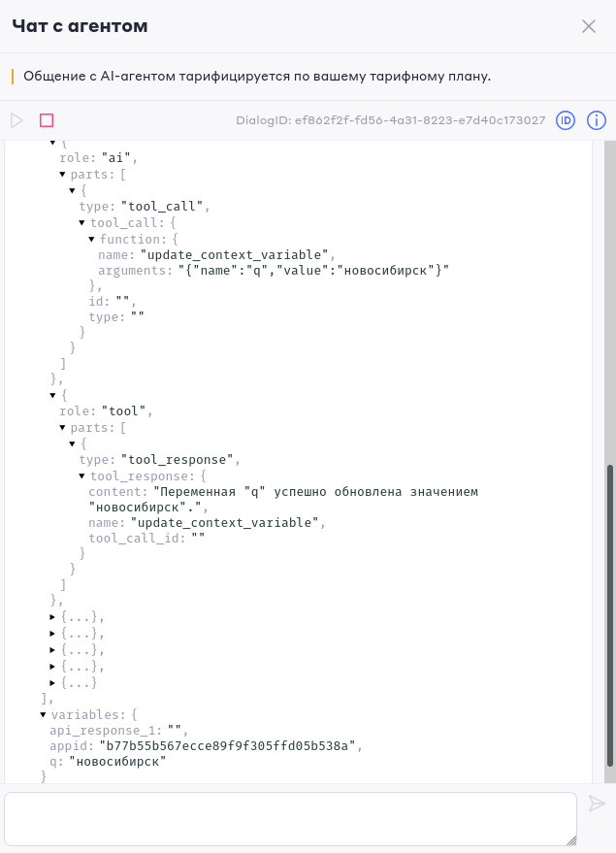This screenshot has width=616, height=853.
Task: Focus the chat message input field
Action: 290,819
